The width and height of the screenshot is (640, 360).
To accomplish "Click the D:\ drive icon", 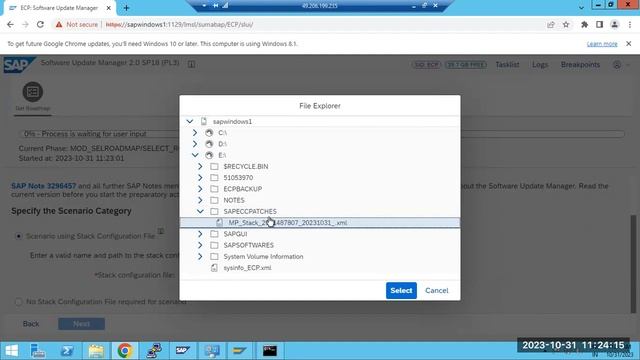I will tap(209, 144).
